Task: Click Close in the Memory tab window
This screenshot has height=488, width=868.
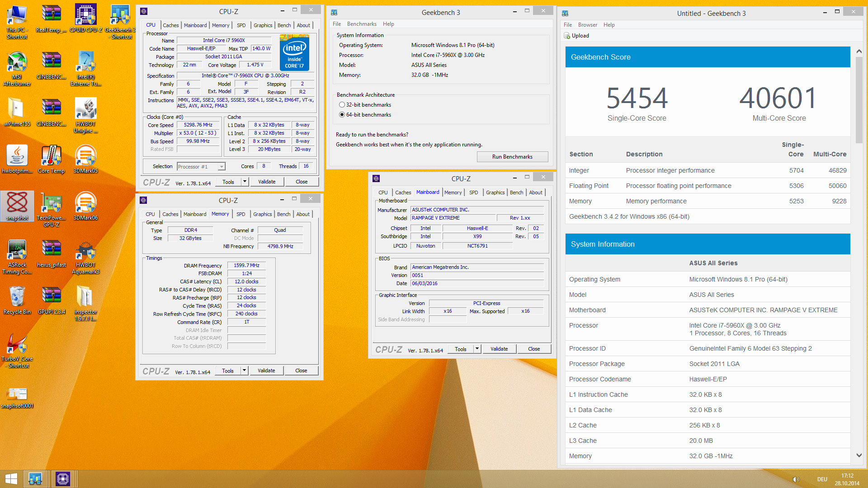Action: 301,371
